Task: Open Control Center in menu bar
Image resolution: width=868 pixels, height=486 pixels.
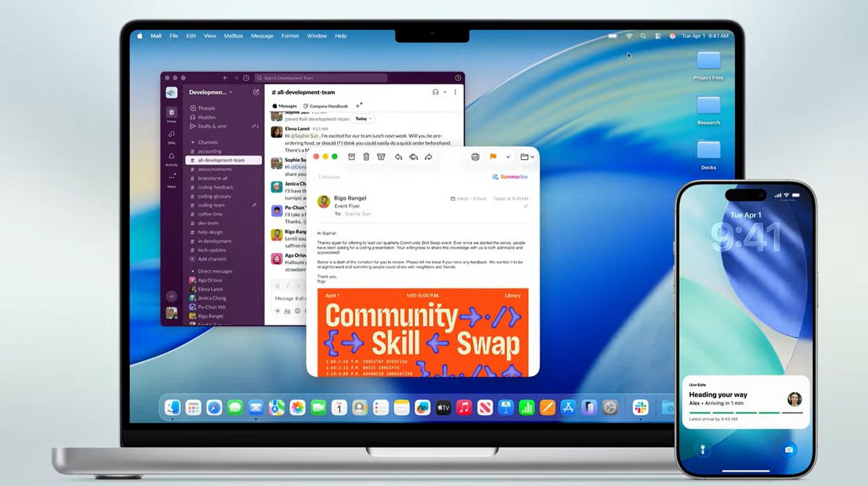Action: pyautogui.click(x=658, y=35)
